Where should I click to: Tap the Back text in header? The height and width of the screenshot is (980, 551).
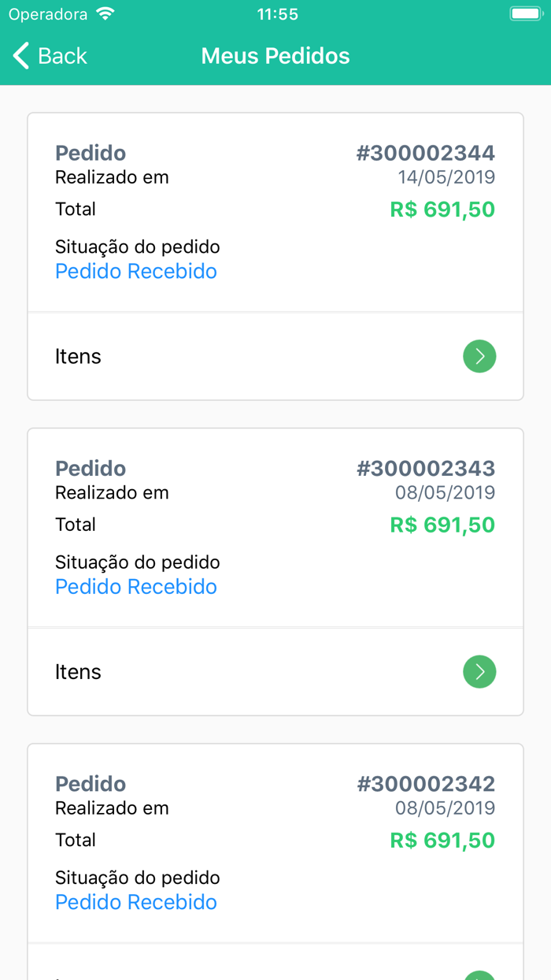(62, 56)
